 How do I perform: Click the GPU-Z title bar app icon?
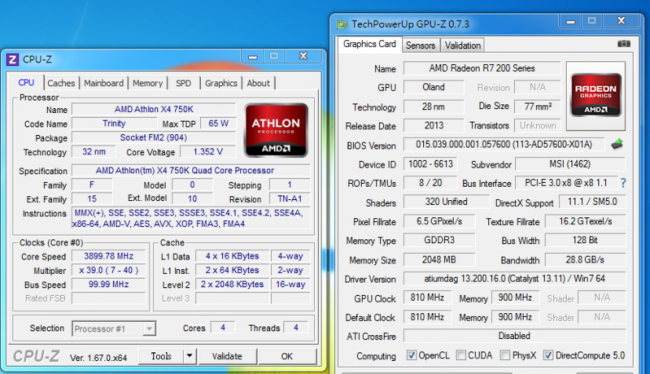point(342,24)
